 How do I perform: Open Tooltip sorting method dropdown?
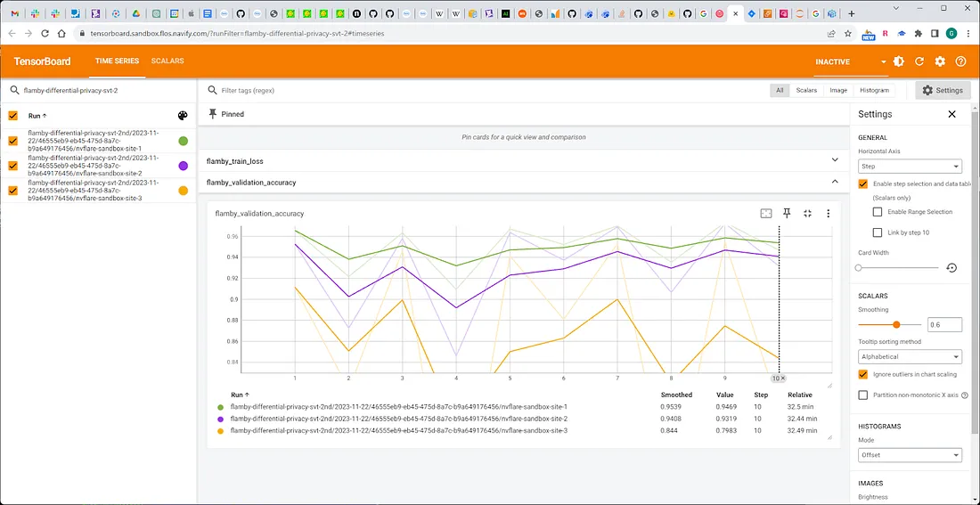click(x=910, y=357)
